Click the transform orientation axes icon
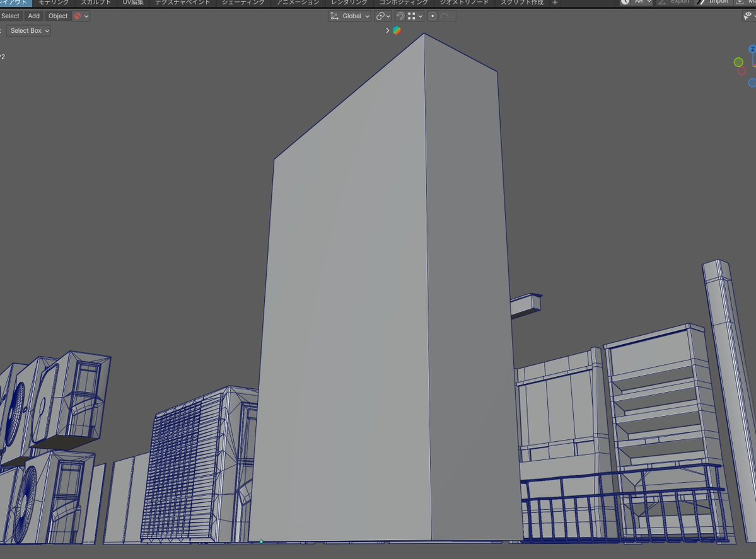The image size is (756, 559). coord(334,16)
